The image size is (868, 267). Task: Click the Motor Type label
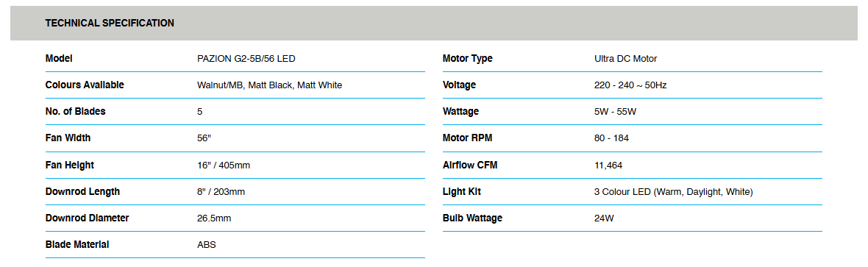point(468,58)
